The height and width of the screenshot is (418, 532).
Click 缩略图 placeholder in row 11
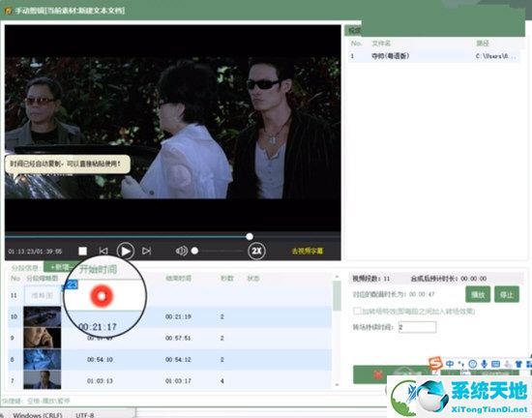tap(42, 295)
